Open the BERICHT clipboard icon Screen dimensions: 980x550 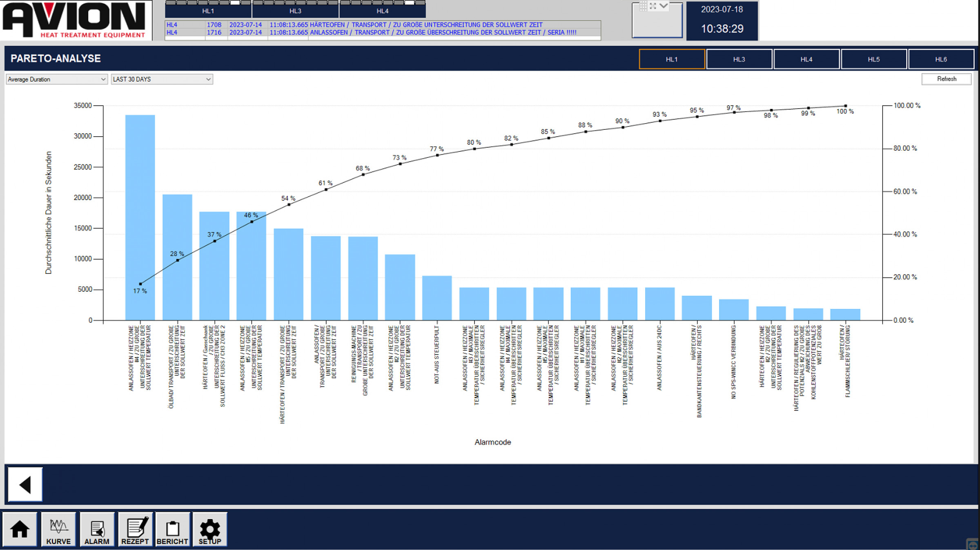[x=172, y=529]
